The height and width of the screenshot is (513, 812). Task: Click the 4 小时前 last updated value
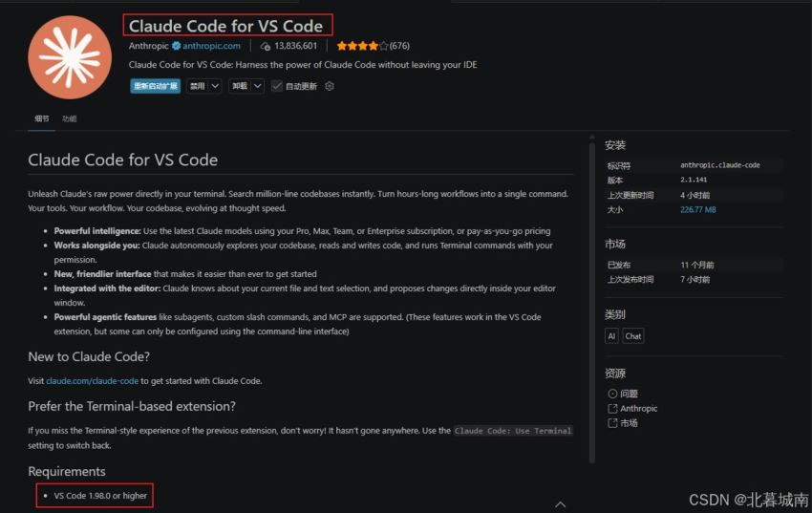coord(694,195)
